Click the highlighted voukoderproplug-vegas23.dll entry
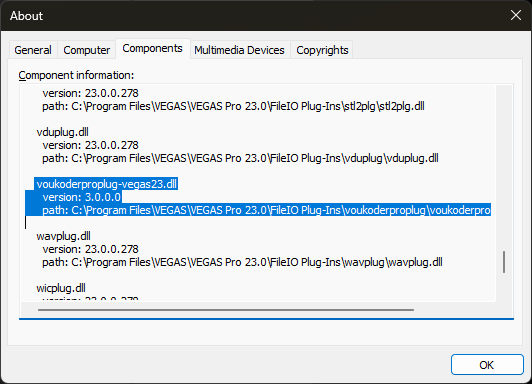The height and width of the screenshot is (384, 532). click(x=107, y=184)
